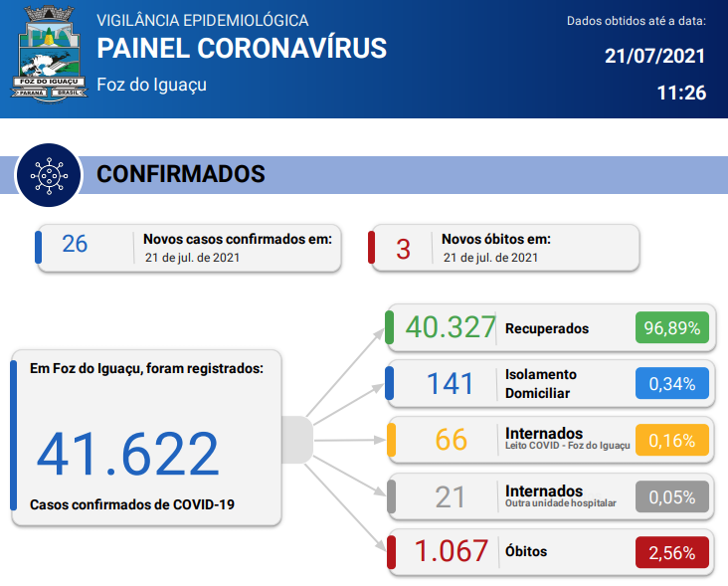Click the CONFIRMADOS section heading
Viewport: 728px width, 586px height.
[x=181, y=174]
